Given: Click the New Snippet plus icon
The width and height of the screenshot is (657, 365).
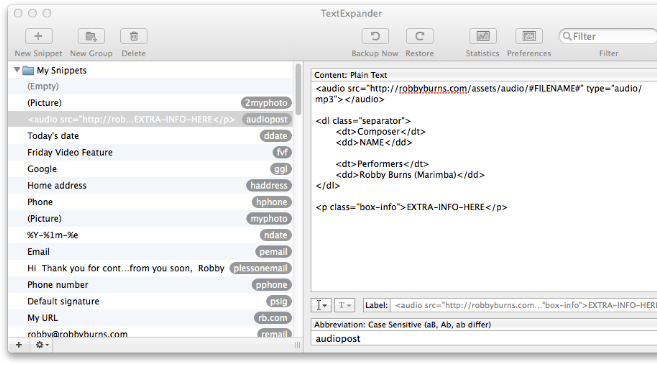Looking at the screenshot, I should tap(39, 36).
